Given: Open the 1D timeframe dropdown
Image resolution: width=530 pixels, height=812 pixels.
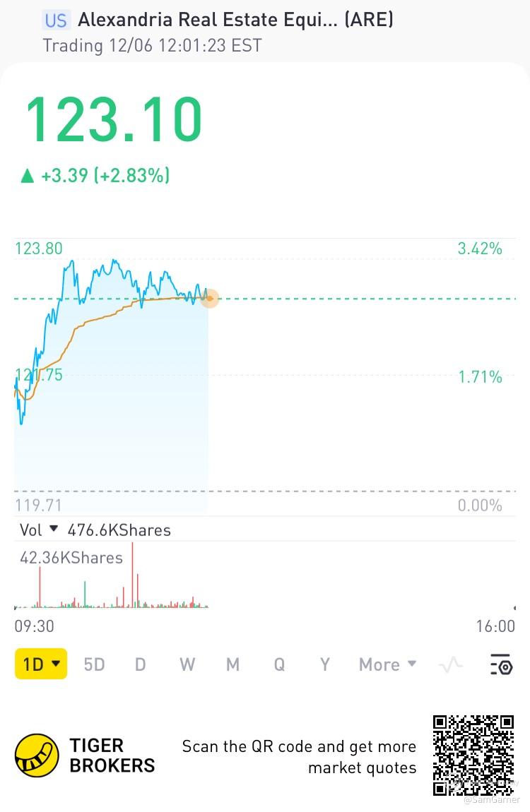Looking at the screenshot, I should (41, 664).
